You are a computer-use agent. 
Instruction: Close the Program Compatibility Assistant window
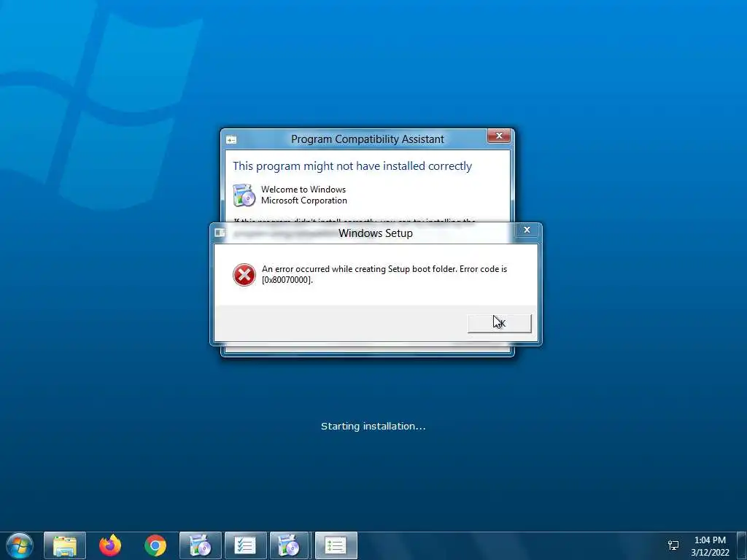[499, 136]
